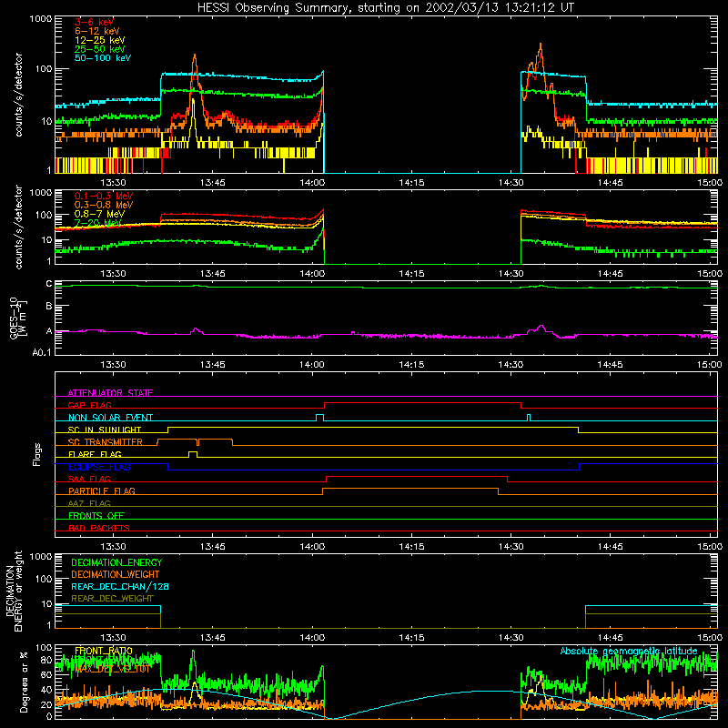Select the yellow FRONT_RATIO legend label
This screenshot has height=728, width=728.
coord(104,651)
